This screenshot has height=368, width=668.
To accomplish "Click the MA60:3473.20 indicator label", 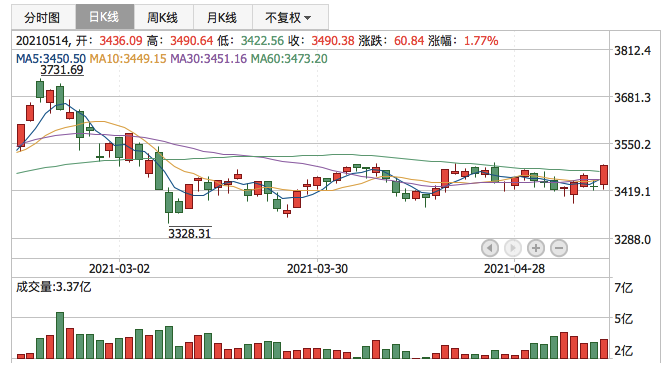I will coord(289,58).
